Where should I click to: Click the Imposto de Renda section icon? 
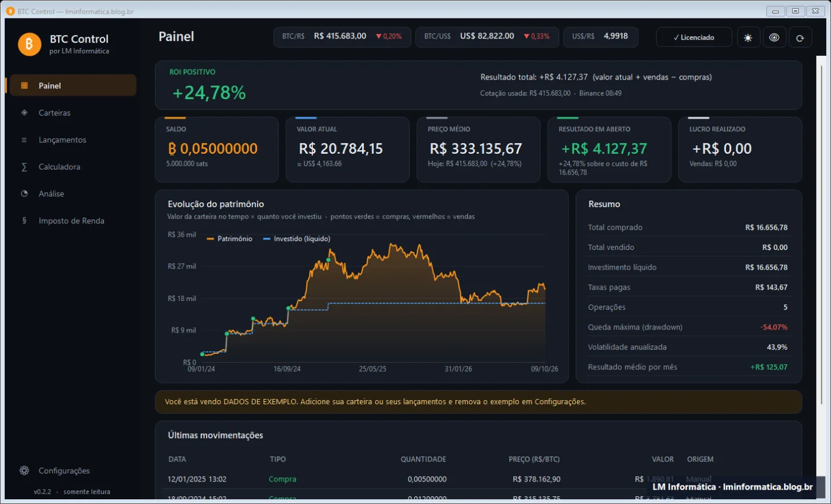[x=24, y=221]
